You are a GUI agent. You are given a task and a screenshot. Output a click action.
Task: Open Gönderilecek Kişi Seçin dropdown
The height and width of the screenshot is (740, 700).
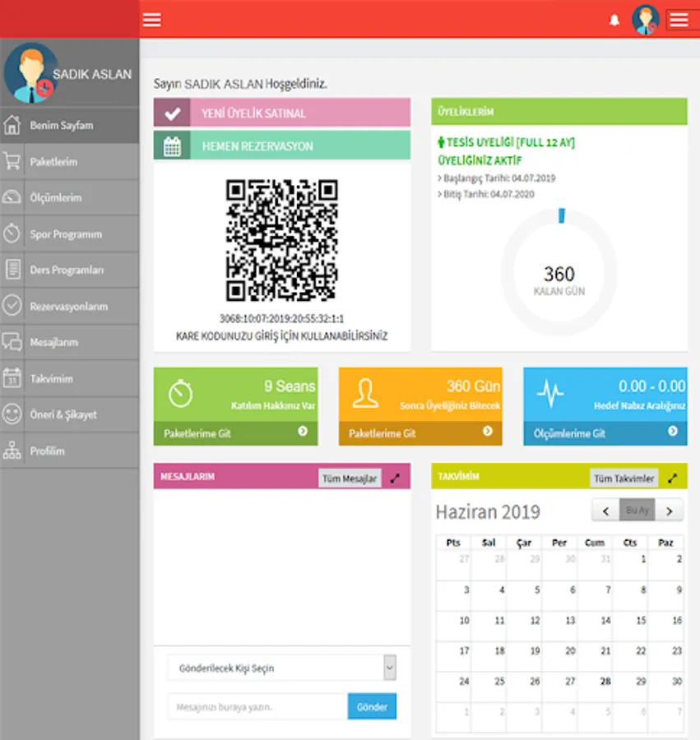coord(282,668)
